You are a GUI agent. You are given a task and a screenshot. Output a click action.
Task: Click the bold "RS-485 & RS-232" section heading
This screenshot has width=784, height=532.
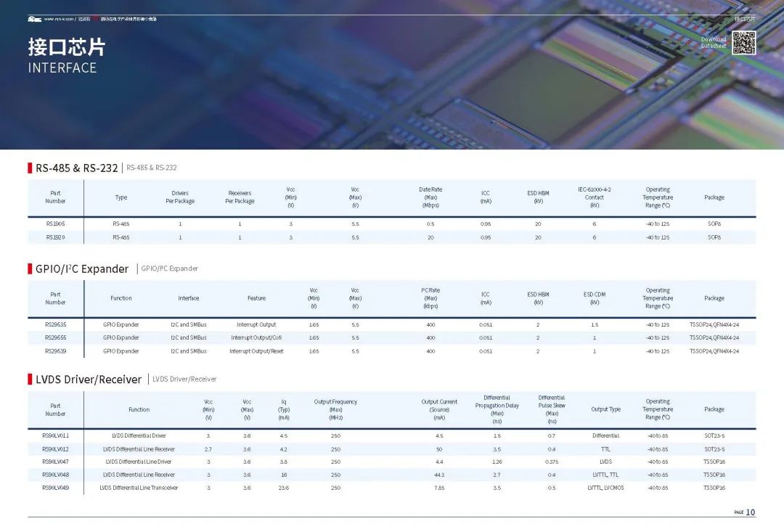(x=76, y=168)
